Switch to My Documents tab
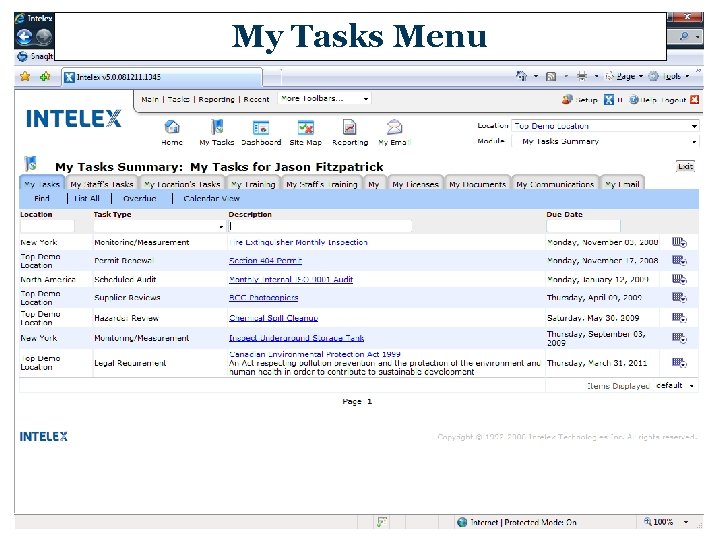The height and width of the screenshot is (540, 720). click(x=478, y=184)
